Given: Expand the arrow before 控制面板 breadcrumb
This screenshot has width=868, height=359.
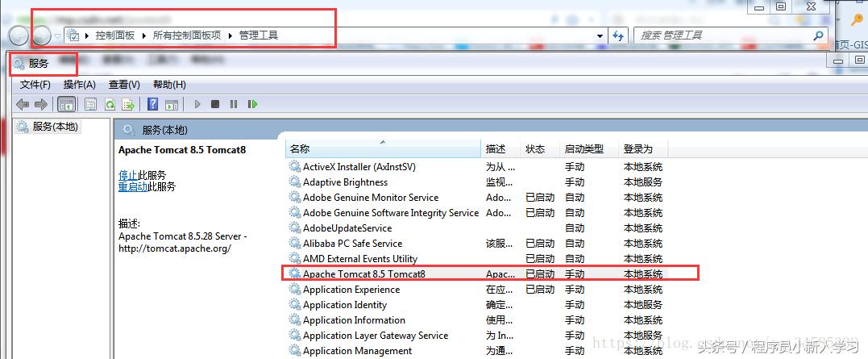Looking at the screenshot, I should pyautogui.click(x=88, y=35).
